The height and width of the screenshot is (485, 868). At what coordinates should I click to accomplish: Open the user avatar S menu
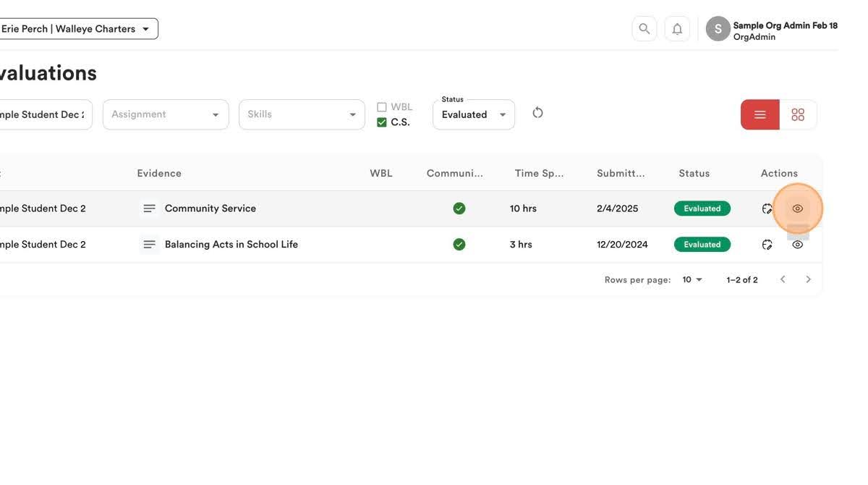point(718,29)
